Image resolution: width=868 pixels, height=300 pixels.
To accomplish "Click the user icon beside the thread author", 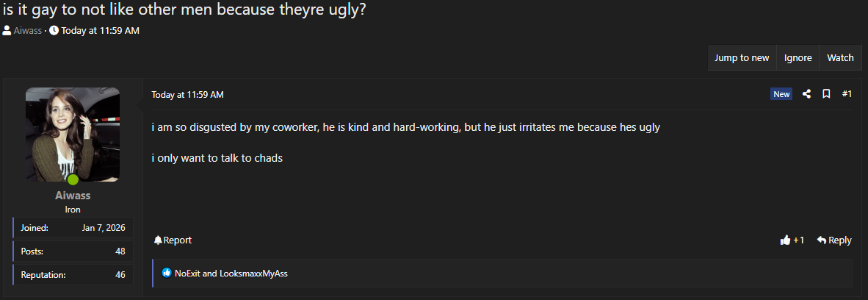I will tap(7, 31).
